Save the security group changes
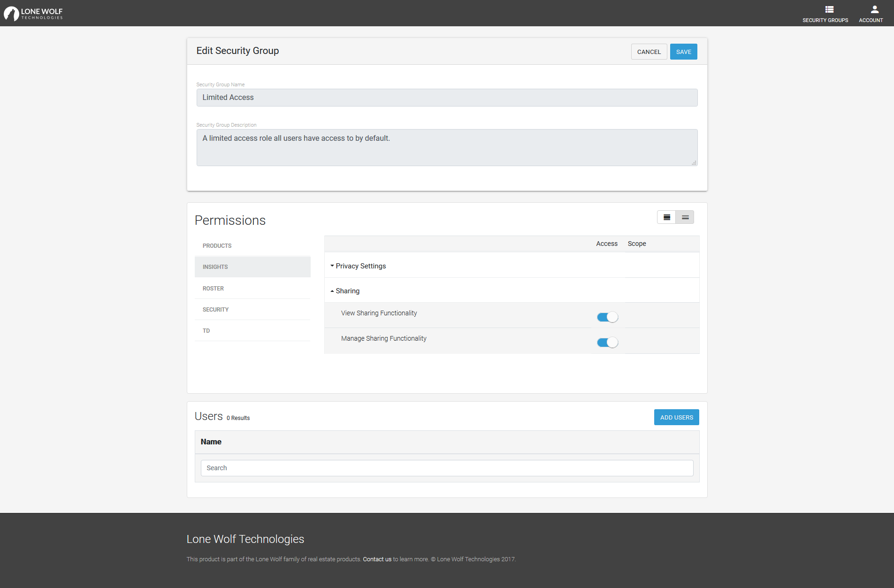Image resolution: width=894 pixels, height=588 pixels. (x=683, y=52)
